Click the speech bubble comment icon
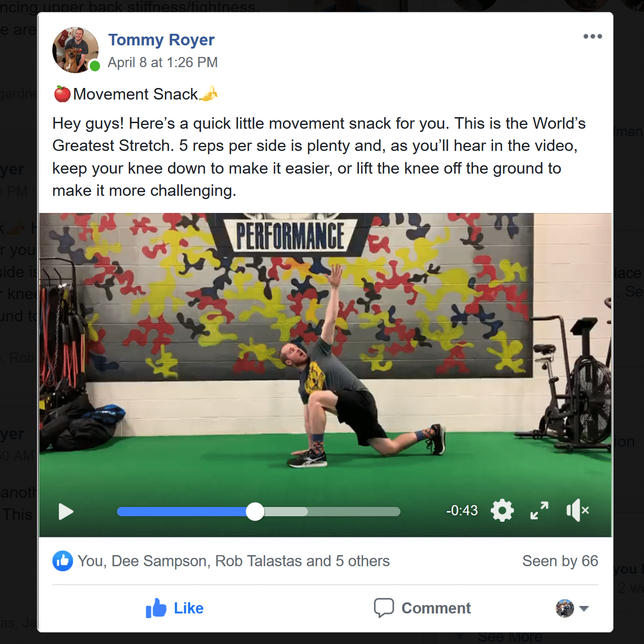The width and height of the screenshot is (644, 644). click(x=384, y=608)
